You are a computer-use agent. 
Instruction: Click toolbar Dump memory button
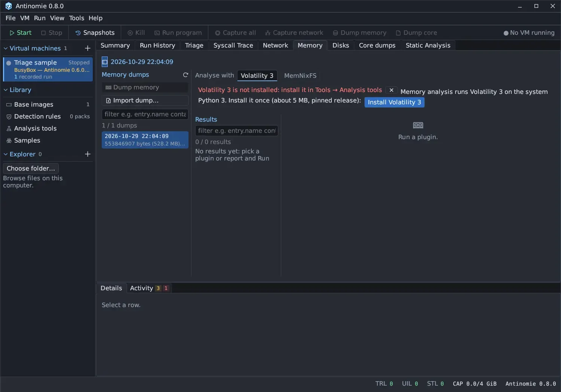point(359,33)
